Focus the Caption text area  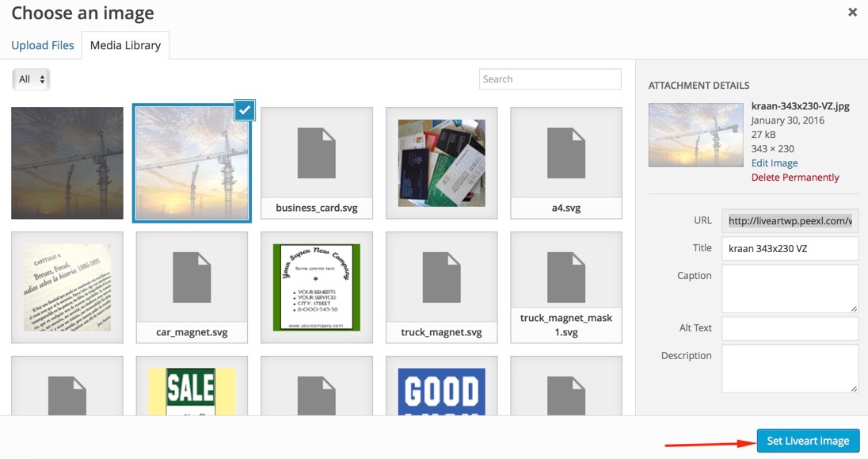point(790,288)
